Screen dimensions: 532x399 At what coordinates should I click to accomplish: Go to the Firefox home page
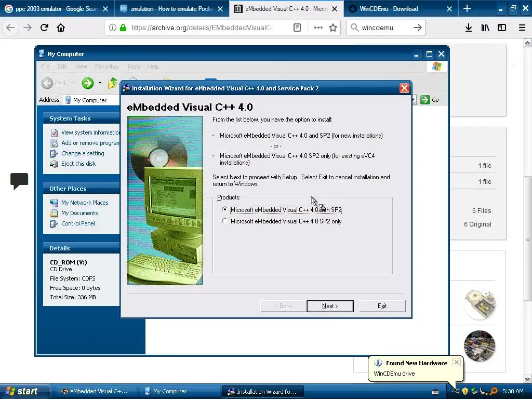click(x=61, y=28)
